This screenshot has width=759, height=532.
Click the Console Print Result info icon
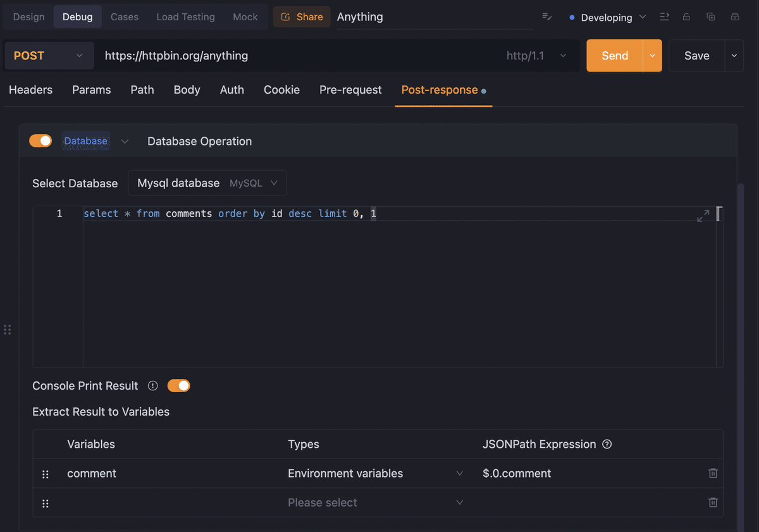[152, 386]
